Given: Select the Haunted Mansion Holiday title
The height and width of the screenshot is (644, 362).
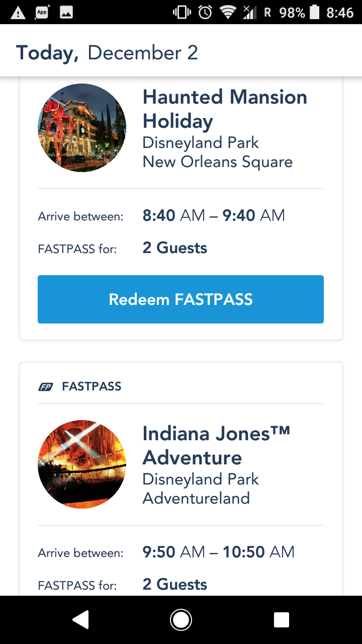Looking at the screenshot, I should tap(225, 109).
